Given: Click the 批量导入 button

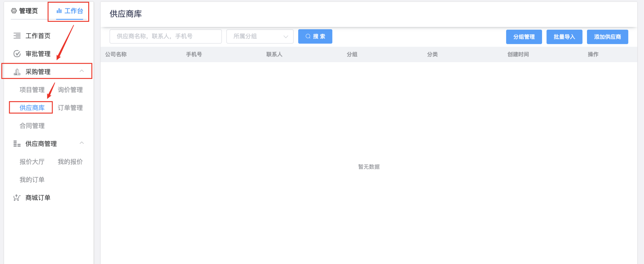Looking at the screenshot, I should 564,37.
